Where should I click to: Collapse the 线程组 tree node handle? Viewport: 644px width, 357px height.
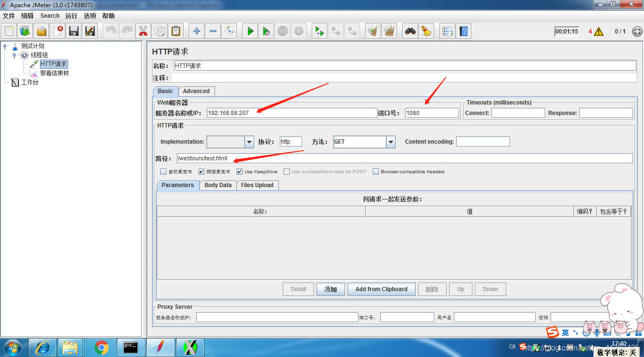[x=14, y=55]
